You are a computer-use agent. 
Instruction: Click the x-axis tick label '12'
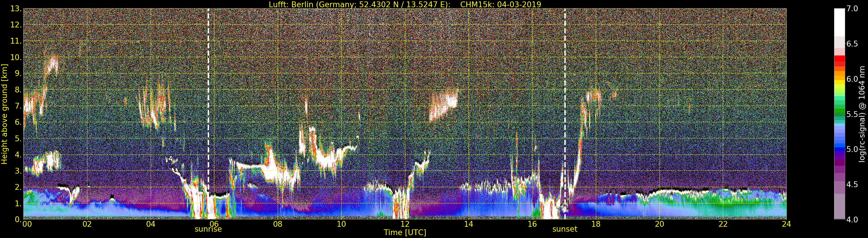[x=405, y=224]
